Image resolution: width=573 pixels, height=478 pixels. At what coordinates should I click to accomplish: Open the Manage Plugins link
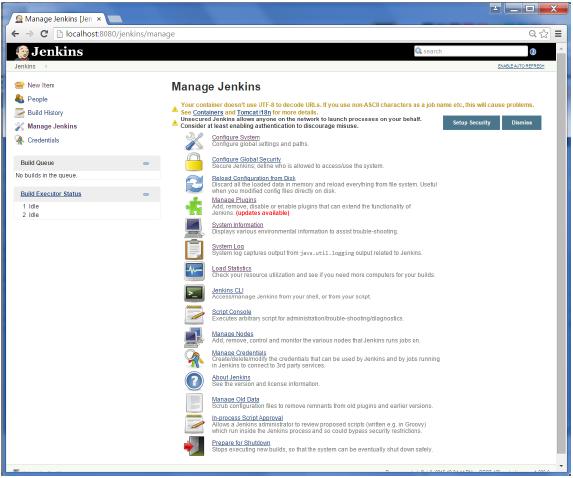(234, 200)
